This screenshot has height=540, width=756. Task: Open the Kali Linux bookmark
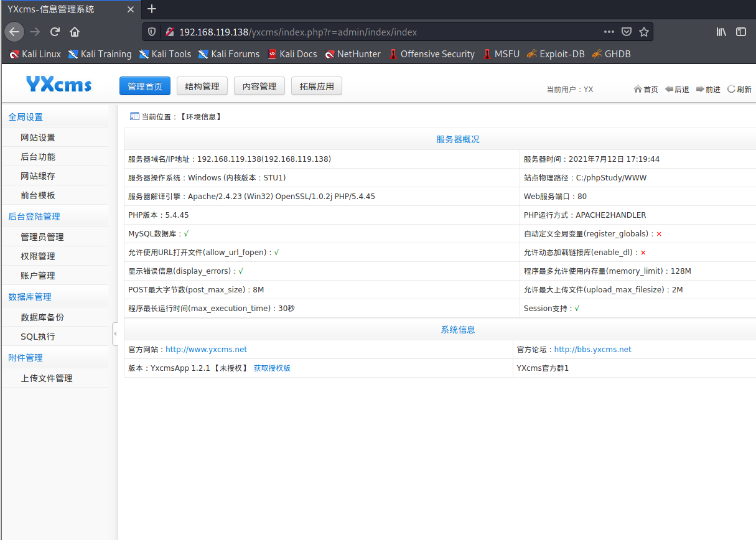pos(35,54)
